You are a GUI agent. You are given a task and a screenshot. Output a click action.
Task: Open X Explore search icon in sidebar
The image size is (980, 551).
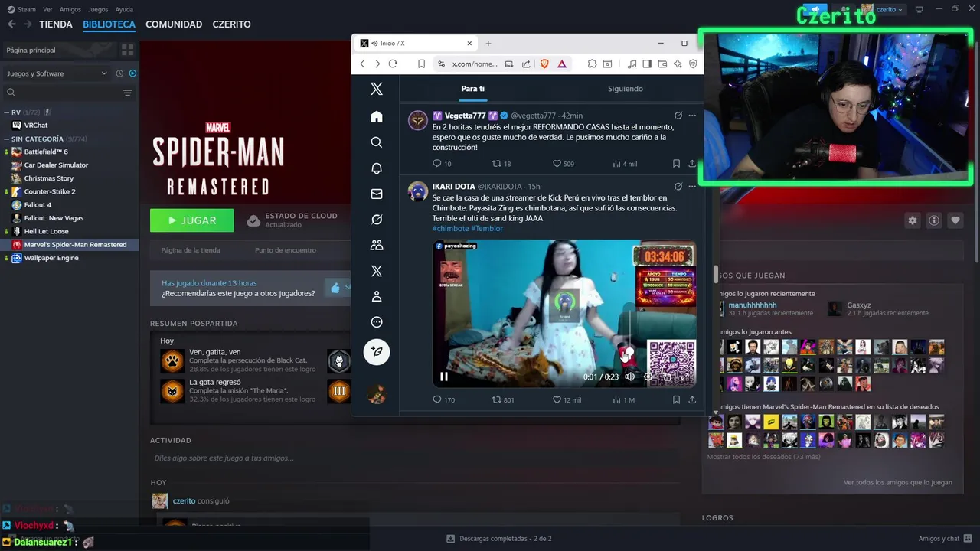tap(376, 142)
